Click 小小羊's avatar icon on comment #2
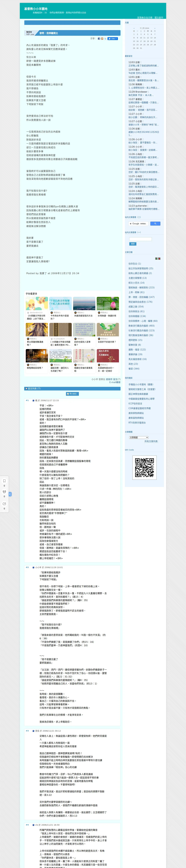The height and width of the screenshot is (868, 186). coord(33,567)
